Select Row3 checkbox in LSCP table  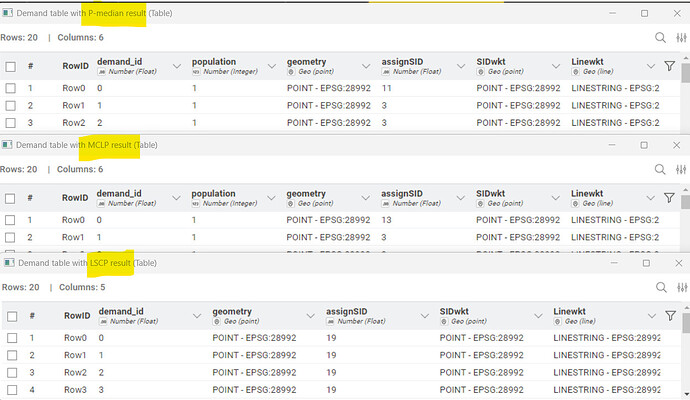click(10, 390)
